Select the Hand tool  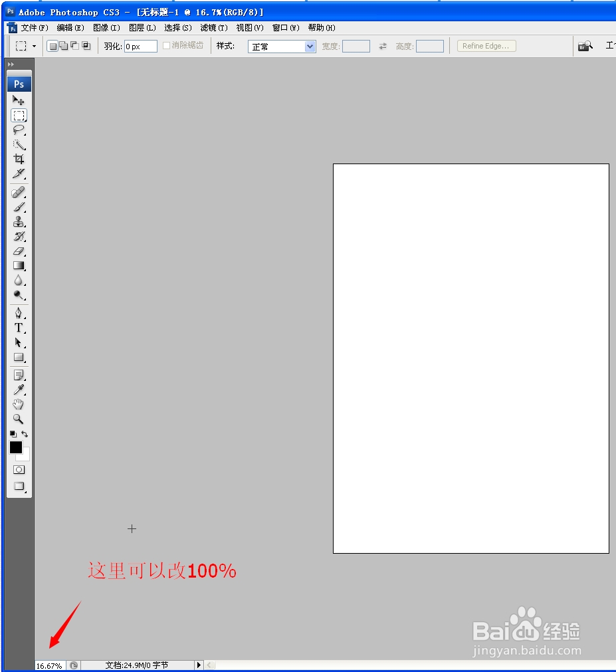pos(19,404)
